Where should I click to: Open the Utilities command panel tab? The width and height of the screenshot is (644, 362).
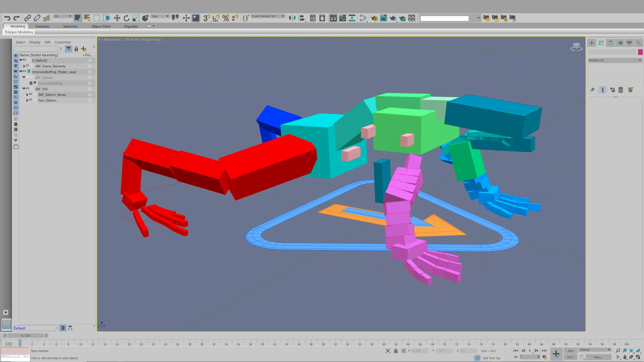pos(638,43)
